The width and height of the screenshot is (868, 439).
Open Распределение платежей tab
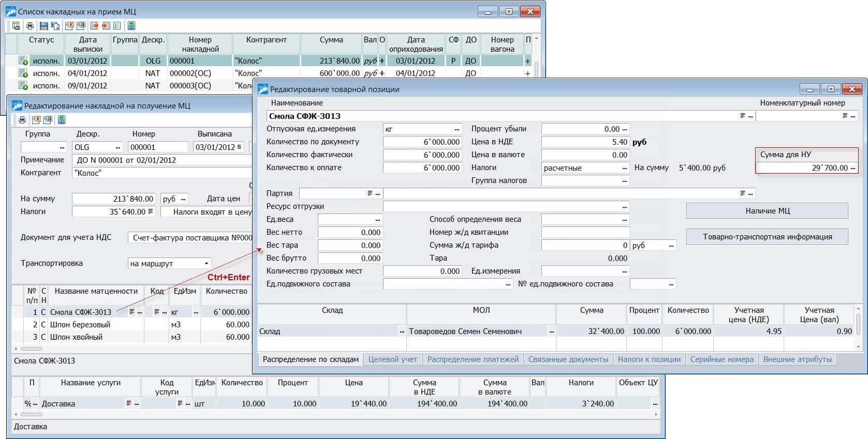(x=473, y=359)
